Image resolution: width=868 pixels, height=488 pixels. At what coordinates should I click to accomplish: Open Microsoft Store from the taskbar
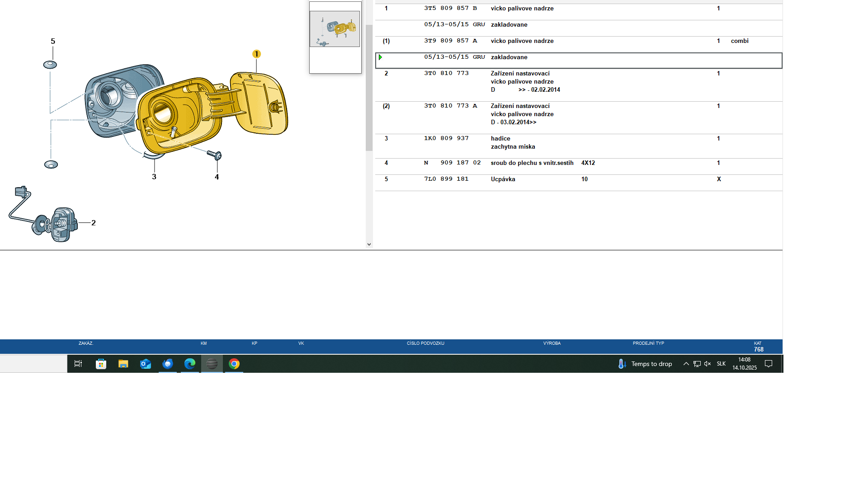pos(101,364)
